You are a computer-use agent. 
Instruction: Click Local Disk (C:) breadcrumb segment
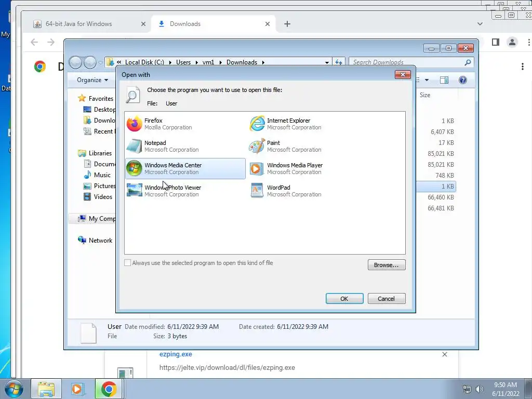(x=144, y=62)
